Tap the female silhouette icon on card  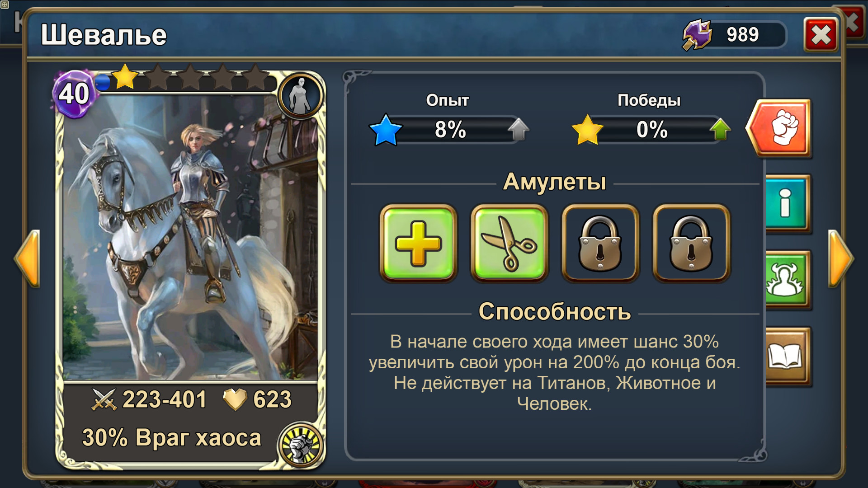[300, 95]
